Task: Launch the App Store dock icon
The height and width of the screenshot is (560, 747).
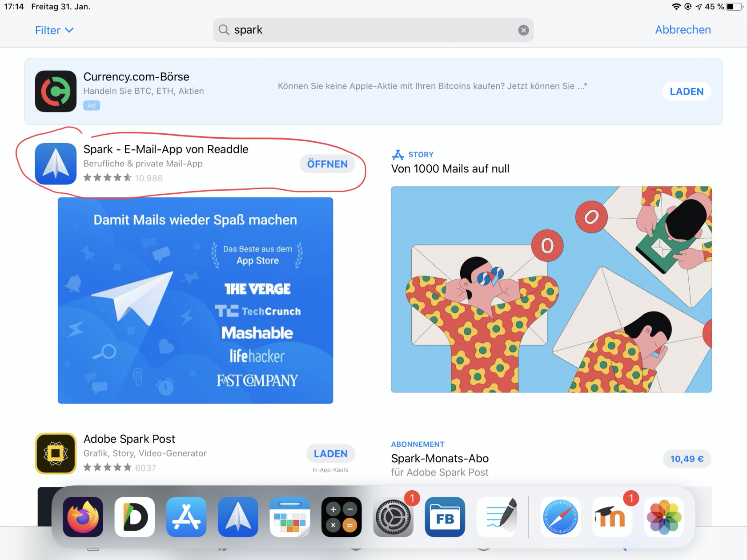Action: point(186,517)
